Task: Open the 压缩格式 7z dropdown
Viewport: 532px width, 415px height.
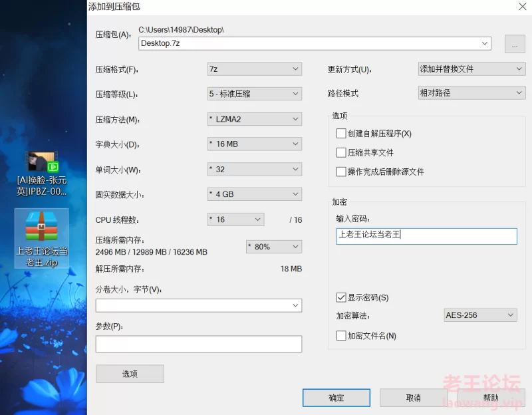Action: coord(255,69)
